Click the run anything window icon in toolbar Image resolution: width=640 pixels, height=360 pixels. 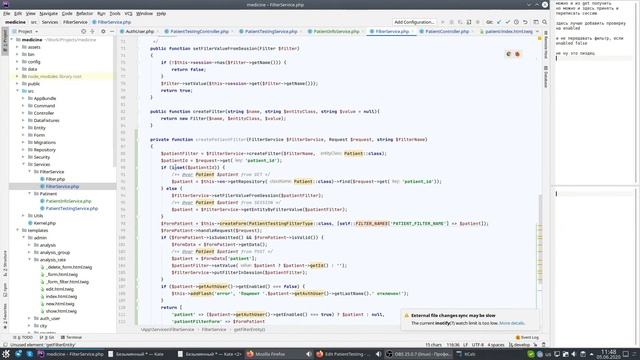pos(536,22)
